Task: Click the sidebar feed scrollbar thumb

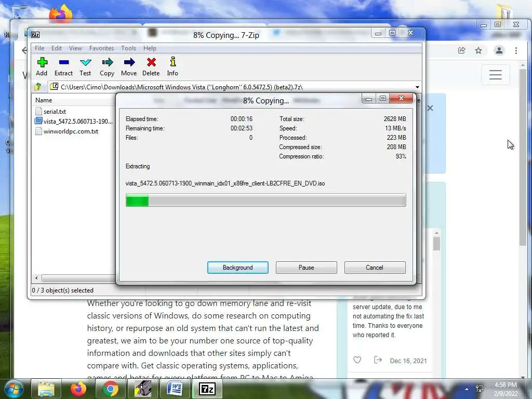Action: point(436,244)
